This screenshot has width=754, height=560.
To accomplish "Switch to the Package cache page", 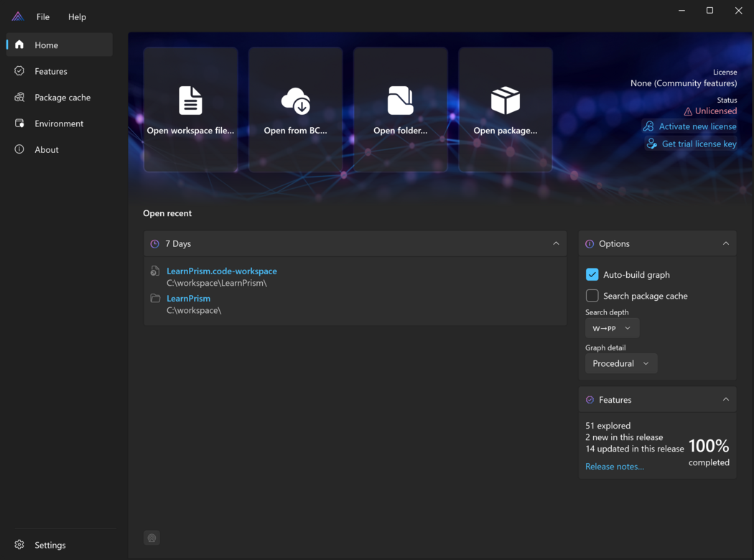I will 59,97.
